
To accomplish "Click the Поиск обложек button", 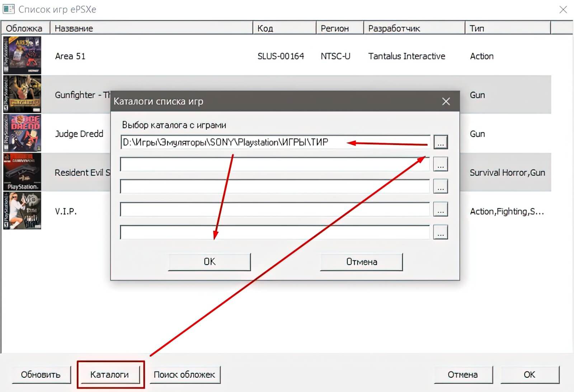I will point(184,375).
